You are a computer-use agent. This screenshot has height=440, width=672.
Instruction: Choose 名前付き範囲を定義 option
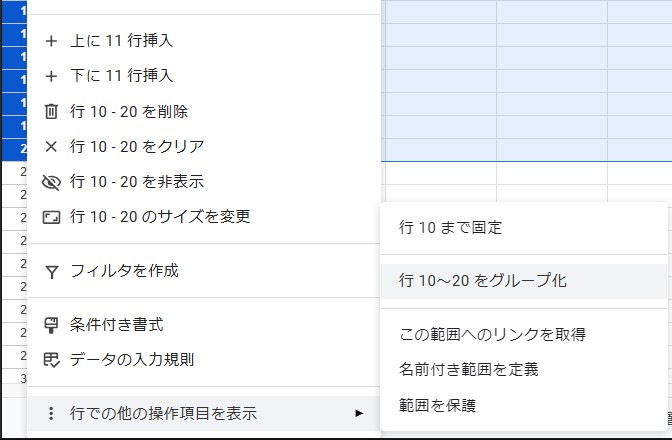click(468, 369)
